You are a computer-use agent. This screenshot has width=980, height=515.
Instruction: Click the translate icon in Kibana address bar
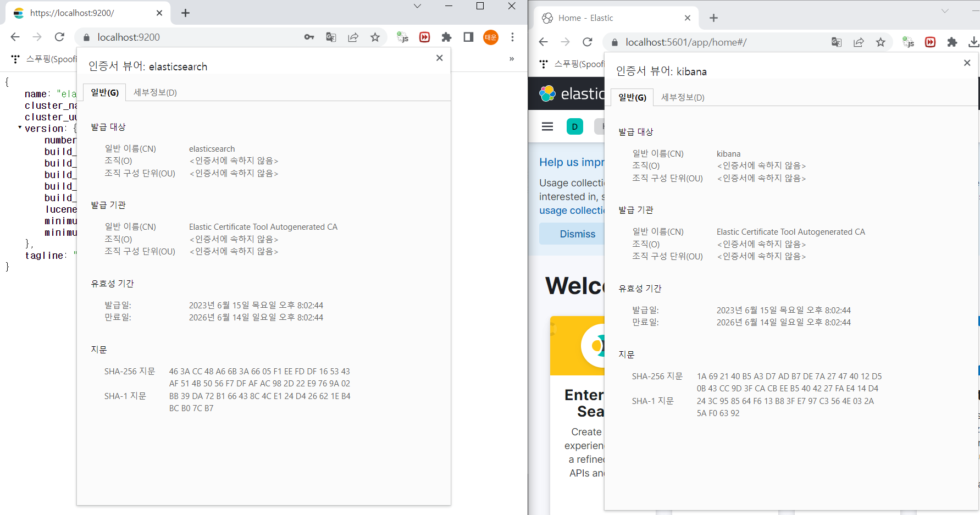(837, 42)
